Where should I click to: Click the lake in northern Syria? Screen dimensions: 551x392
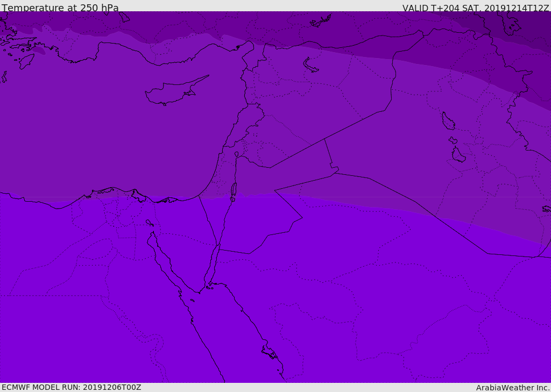click(309, 66)
